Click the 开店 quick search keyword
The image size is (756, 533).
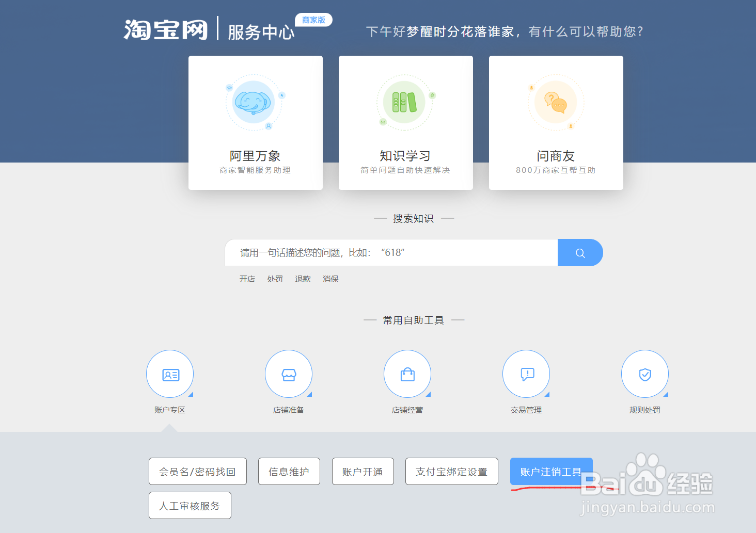coord(247,279)
